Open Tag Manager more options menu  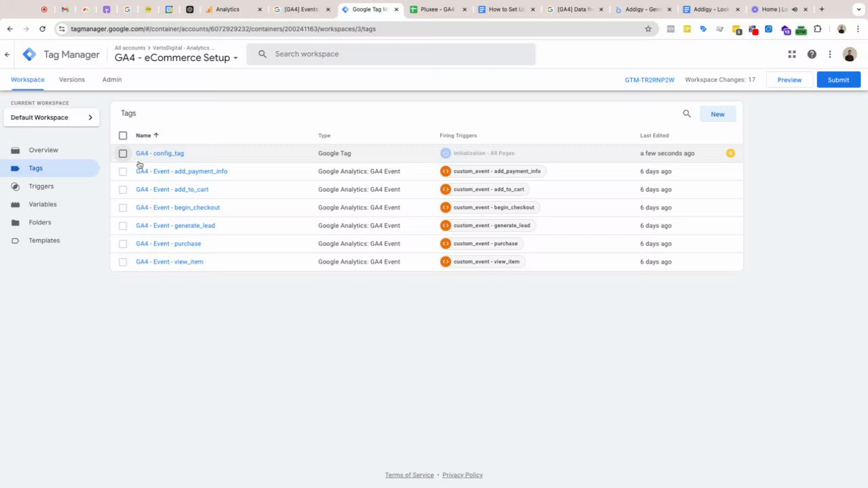[830, 54]
